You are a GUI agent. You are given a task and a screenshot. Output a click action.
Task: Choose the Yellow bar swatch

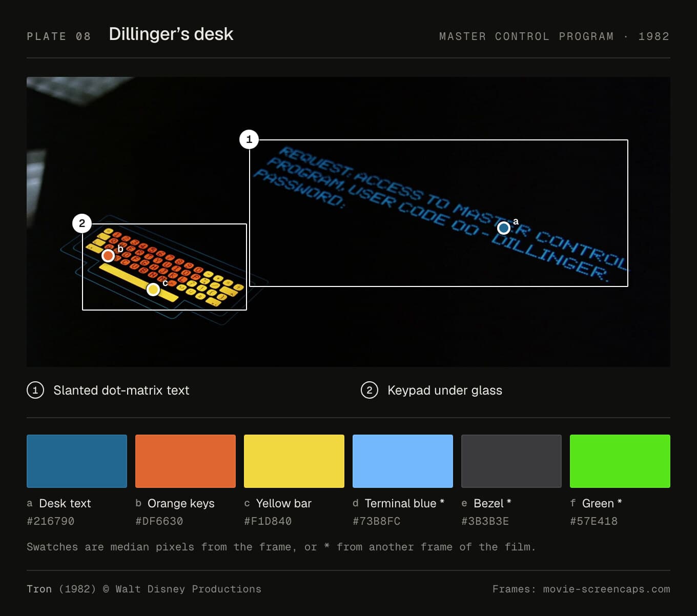(294, 461)
